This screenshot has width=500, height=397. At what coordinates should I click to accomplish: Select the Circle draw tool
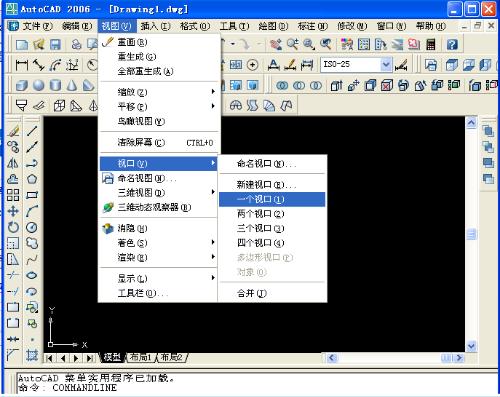point(32,227)
